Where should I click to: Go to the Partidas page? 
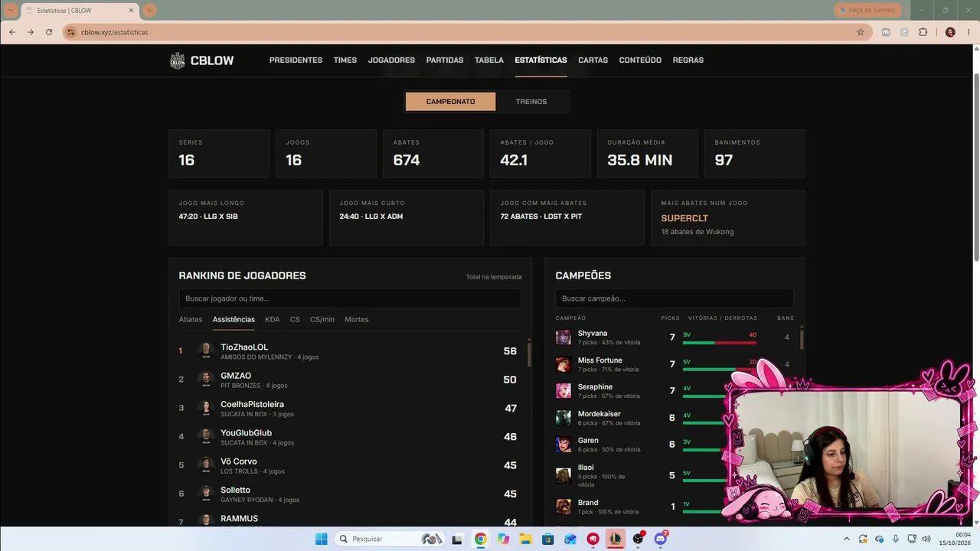click(445, 60)
